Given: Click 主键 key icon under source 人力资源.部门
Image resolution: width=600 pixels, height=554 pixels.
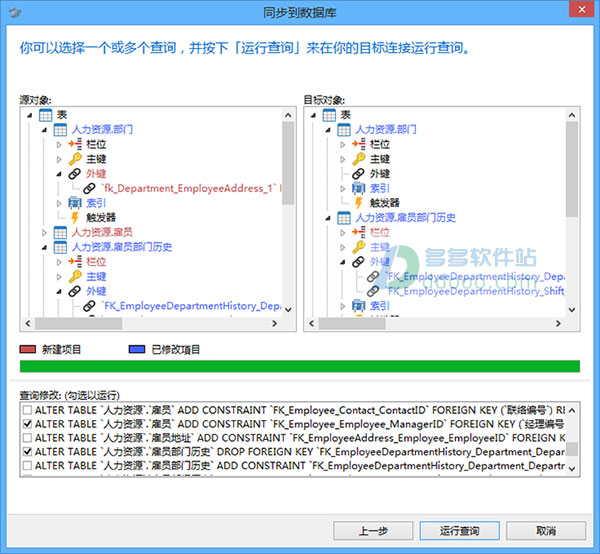Looking at the screenshot, I should tap(75, 159).
